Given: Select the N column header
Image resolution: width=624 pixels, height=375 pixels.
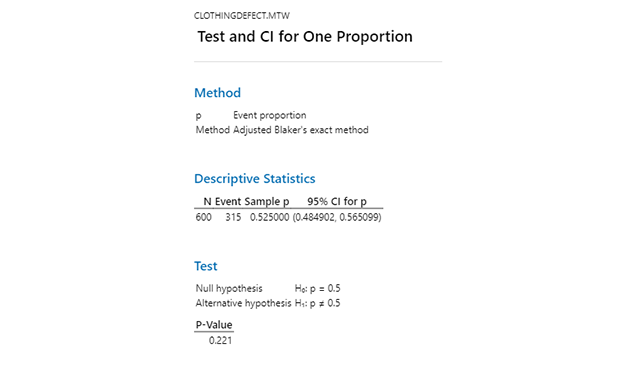Looking at the screenshot, I should (207, 202).
